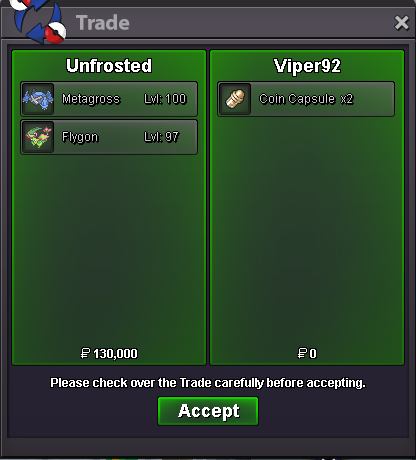The height and width of the screenshot is (460, 416).
Task: Select the Metagross name in the offer list
Action: 91,99
